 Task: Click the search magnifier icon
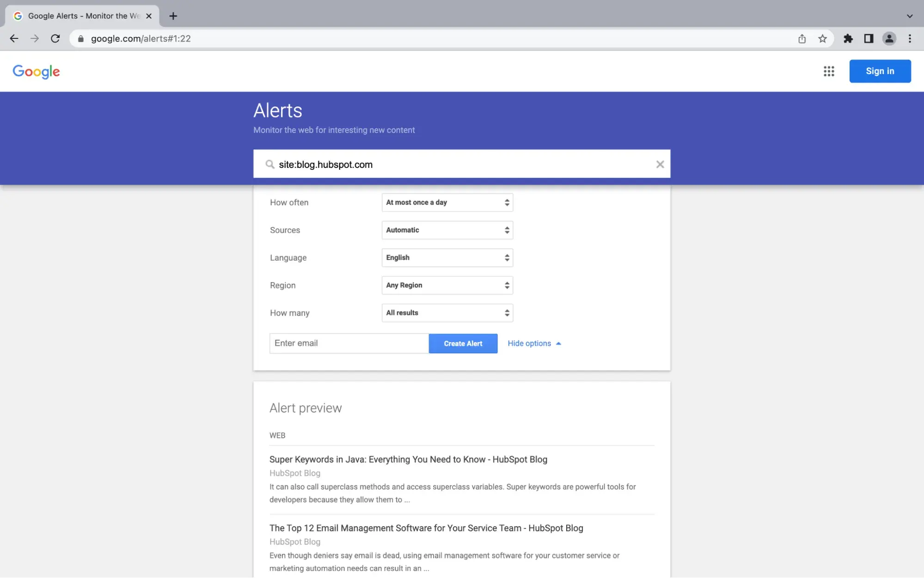pyautogui.click(x=269, y=164)
